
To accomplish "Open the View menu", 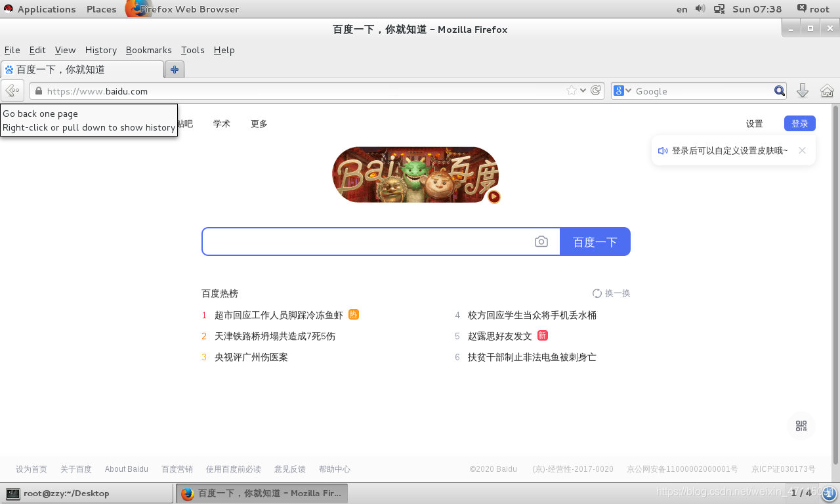I will [65, 50].
